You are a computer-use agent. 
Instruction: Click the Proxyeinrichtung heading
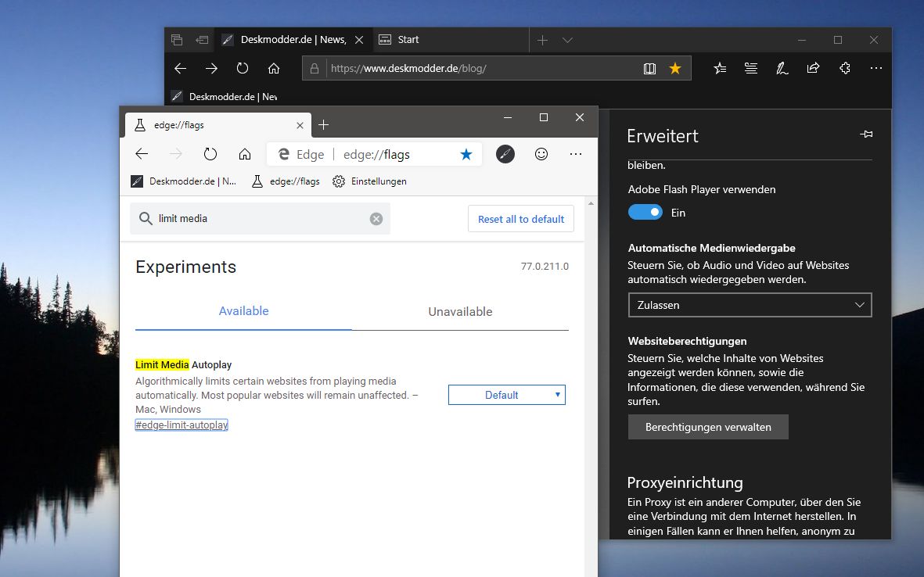(x=685, y=483)
